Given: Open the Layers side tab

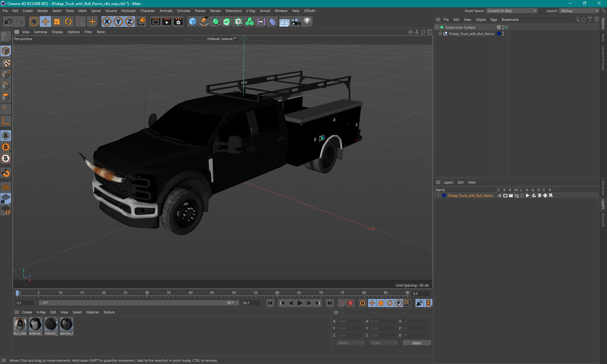Looking at the screenshot, I should (603, 204).
